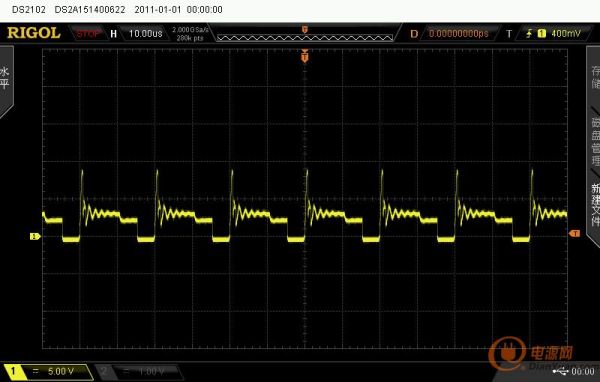The image size is (600, 382).
Task: Open the 水平 horizontal side tab
Action: pyautogui.click(x=5, y=78)
